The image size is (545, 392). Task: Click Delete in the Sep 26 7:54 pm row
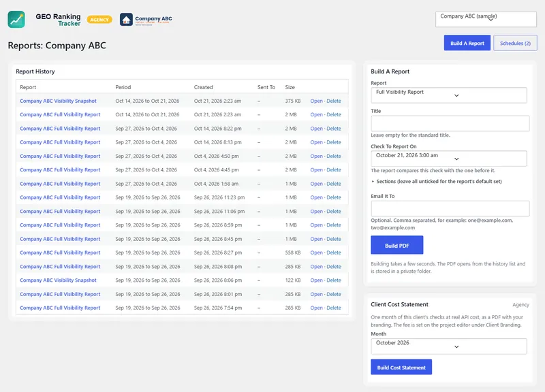click(334, 308)
